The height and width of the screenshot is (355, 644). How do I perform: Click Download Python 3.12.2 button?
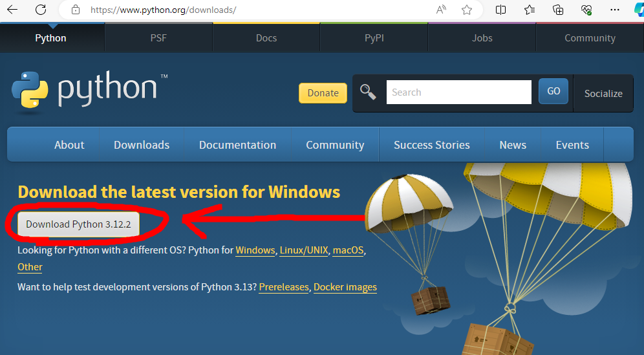[78, 224]
